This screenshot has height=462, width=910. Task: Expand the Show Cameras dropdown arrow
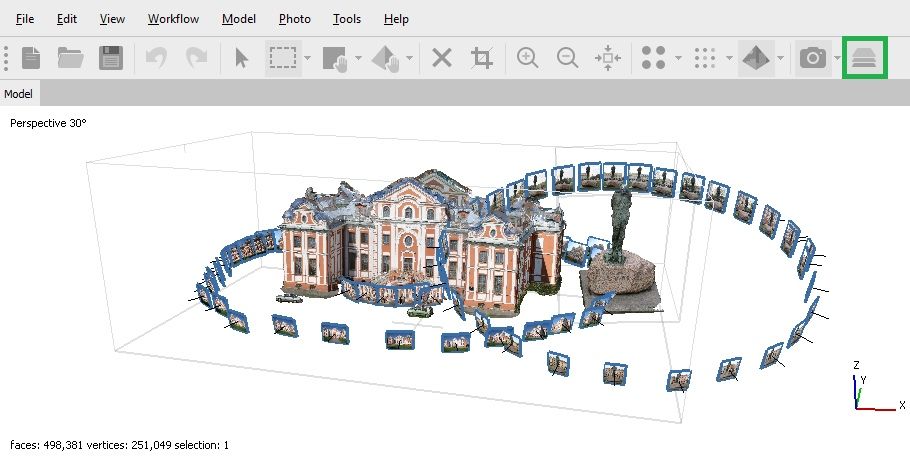point(837,58)
